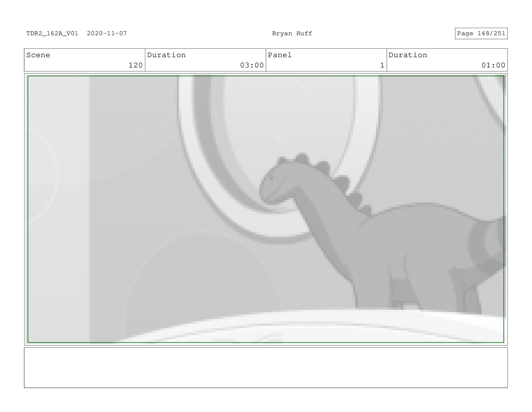Click the artist name Bryan Huff
Image resolution: width=532 pixels, height=412 pixels.
(292, 33)
